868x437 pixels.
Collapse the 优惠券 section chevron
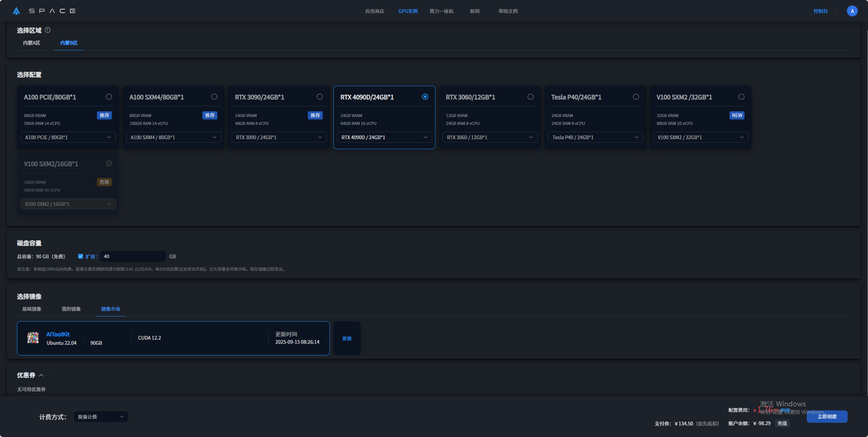click(41, 375)
